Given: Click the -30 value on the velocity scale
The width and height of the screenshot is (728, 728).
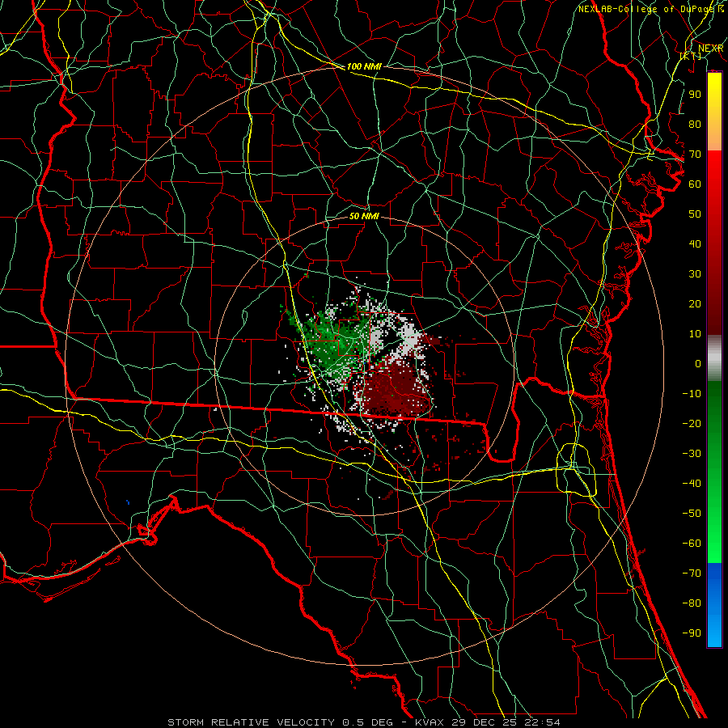Looking at the screenshot, I should tap(692, 454).
